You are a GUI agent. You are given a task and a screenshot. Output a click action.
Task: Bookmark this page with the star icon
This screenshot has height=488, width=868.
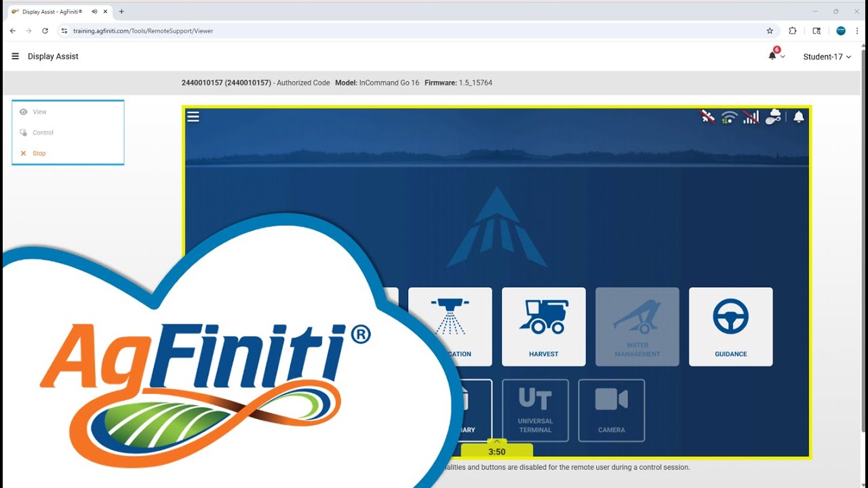[x=770, y=30]
